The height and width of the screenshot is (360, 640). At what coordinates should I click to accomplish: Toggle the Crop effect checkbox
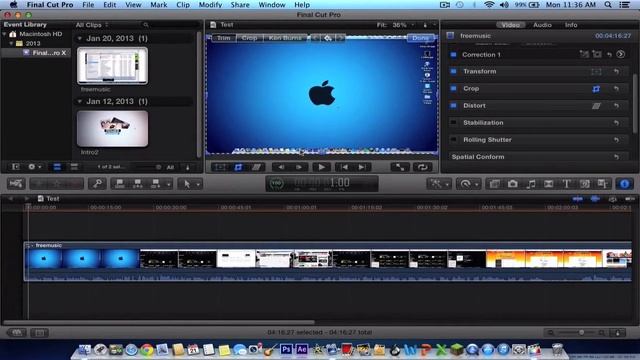[x=453, y=89]
